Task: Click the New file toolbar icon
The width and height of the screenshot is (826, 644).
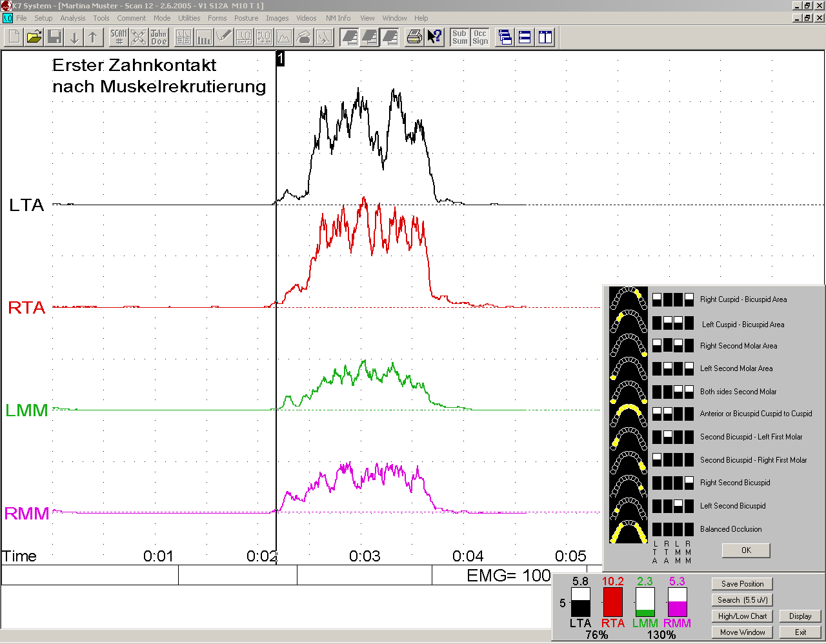Action: point(14,37)
